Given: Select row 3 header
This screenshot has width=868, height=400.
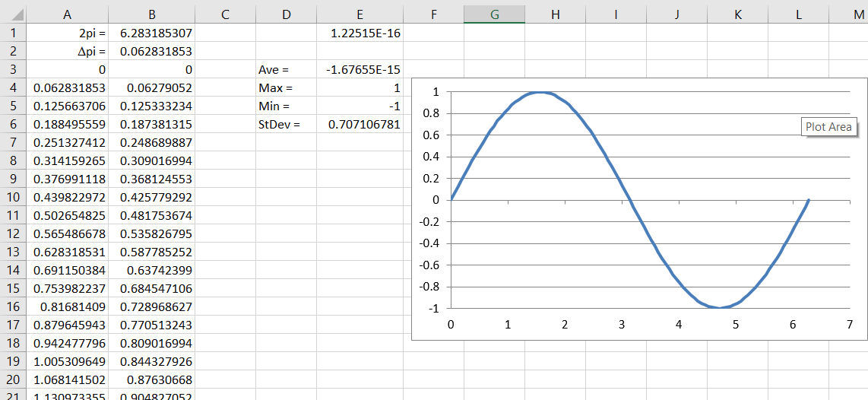Looking at the screenshot, I should tap(13, 70).
